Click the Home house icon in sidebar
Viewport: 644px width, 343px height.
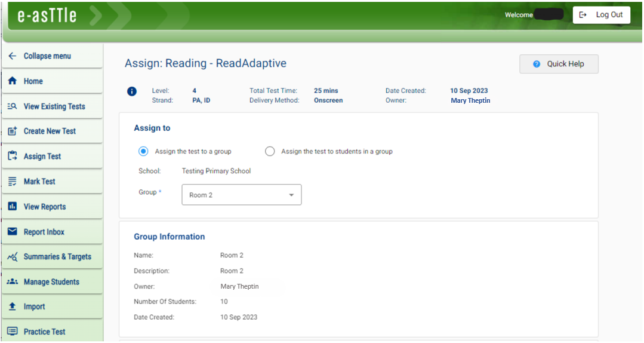click(12, 81)
